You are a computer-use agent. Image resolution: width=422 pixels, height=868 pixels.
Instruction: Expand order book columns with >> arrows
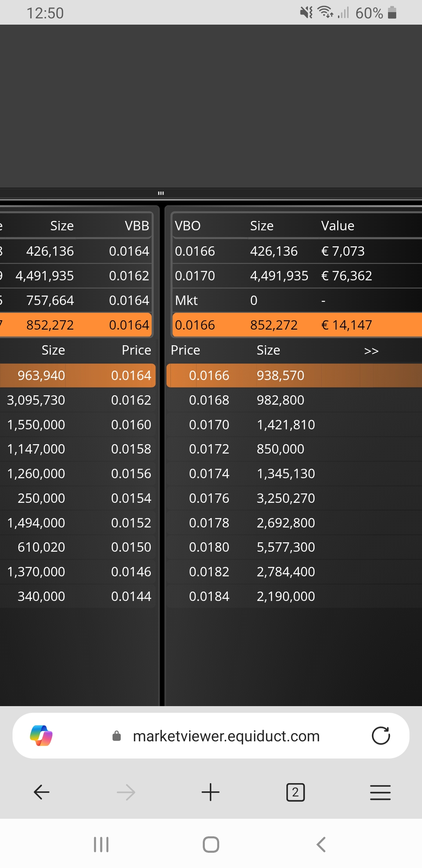point(371,351)
